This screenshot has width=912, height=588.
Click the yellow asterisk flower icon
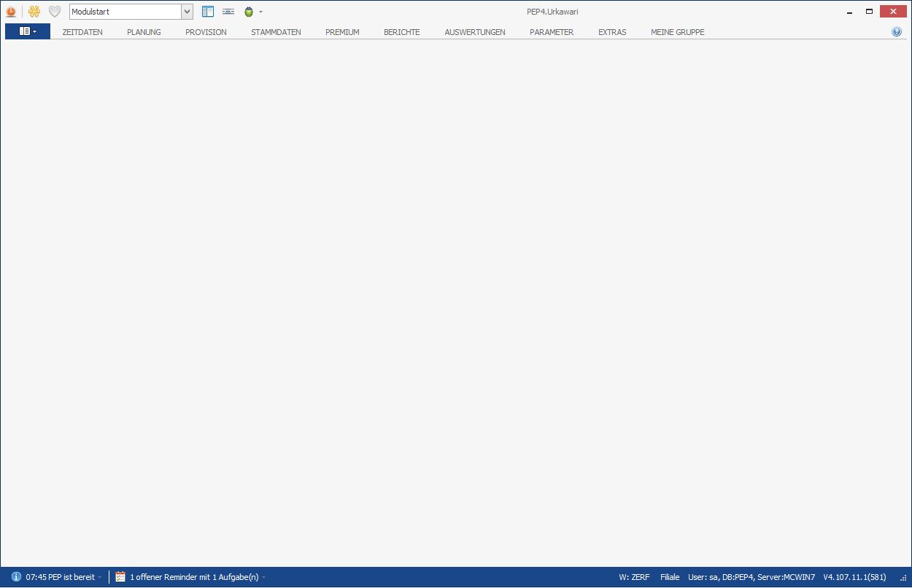[34, 12]
